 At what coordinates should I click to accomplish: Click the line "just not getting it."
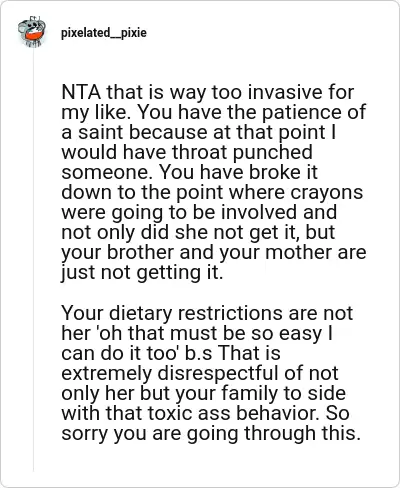(142, 273)
